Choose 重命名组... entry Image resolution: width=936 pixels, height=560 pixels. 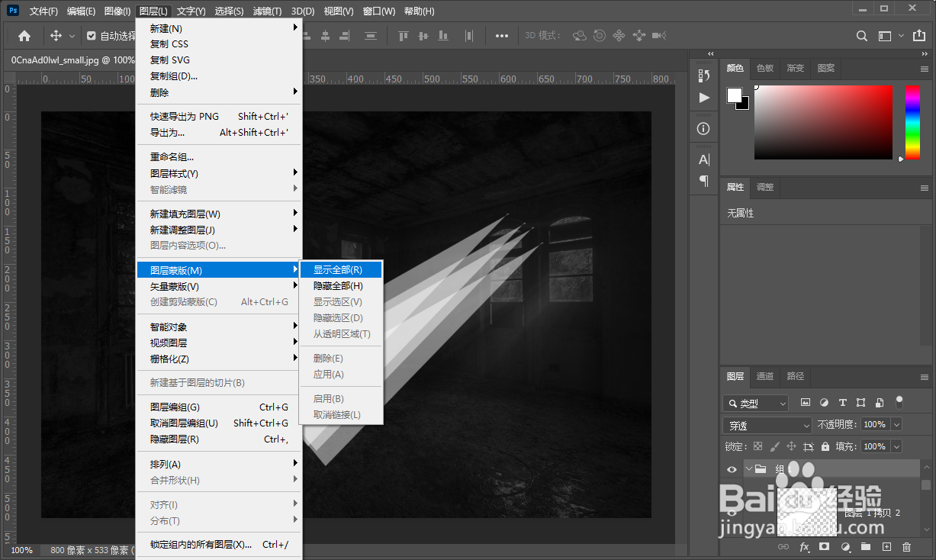[x=219, y=156]
